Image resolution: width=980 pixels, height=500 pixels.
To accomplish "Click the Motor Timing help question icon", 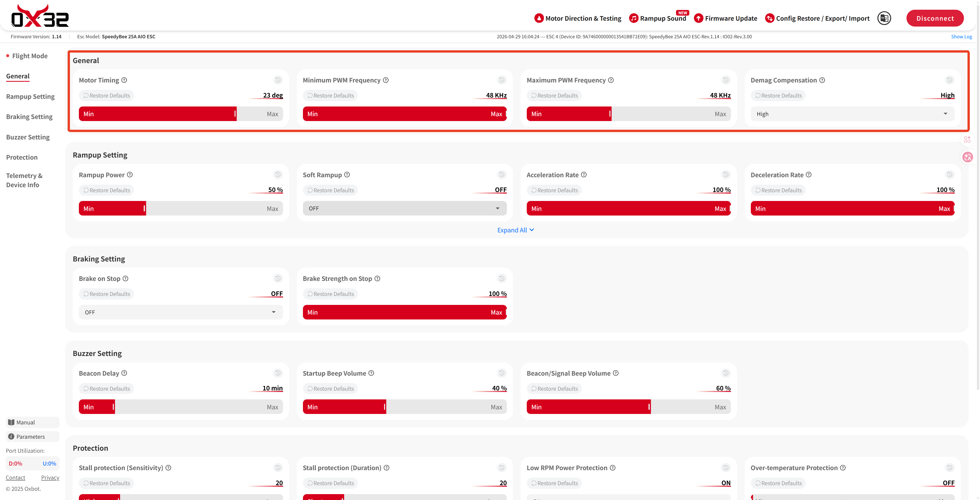I will [x=124, y=80].
